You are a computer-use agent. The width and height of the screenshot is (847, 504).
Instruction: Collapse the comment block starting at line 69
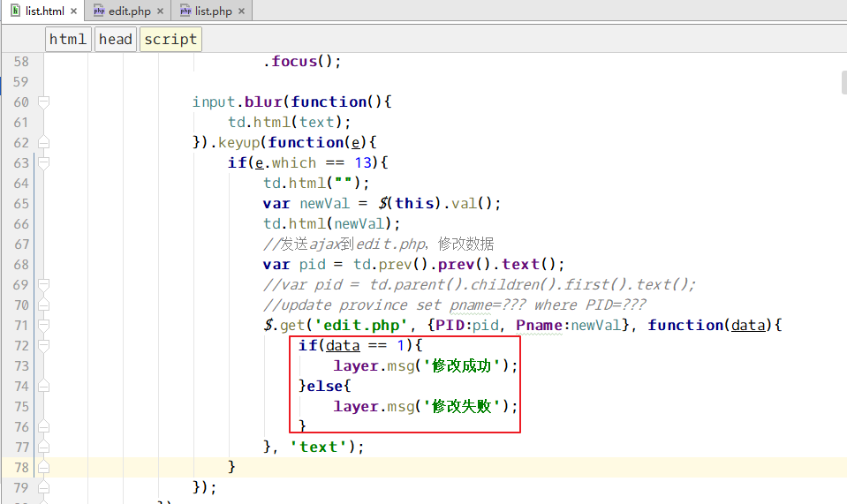(x=43, y=285)
